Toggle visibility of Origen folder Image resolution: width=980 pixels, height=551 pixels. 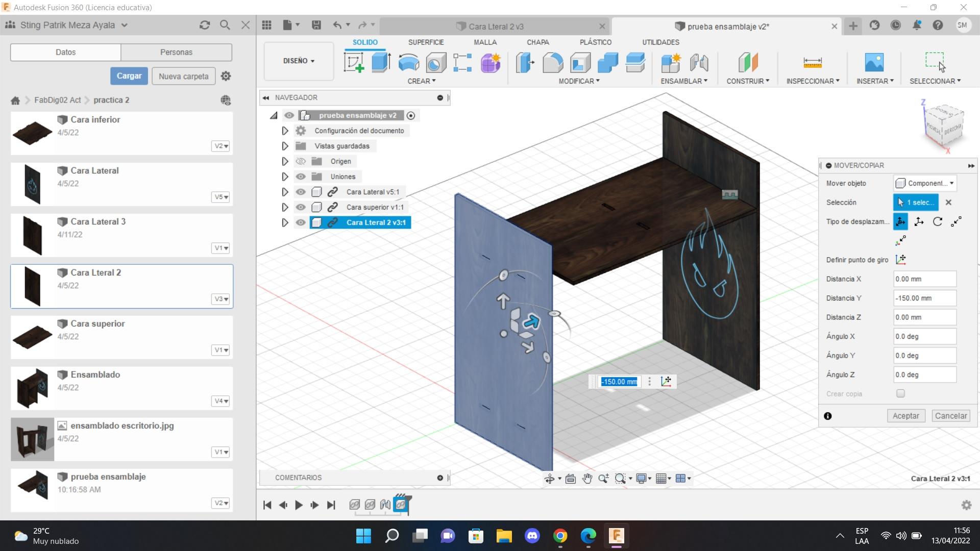coord(301,161)
